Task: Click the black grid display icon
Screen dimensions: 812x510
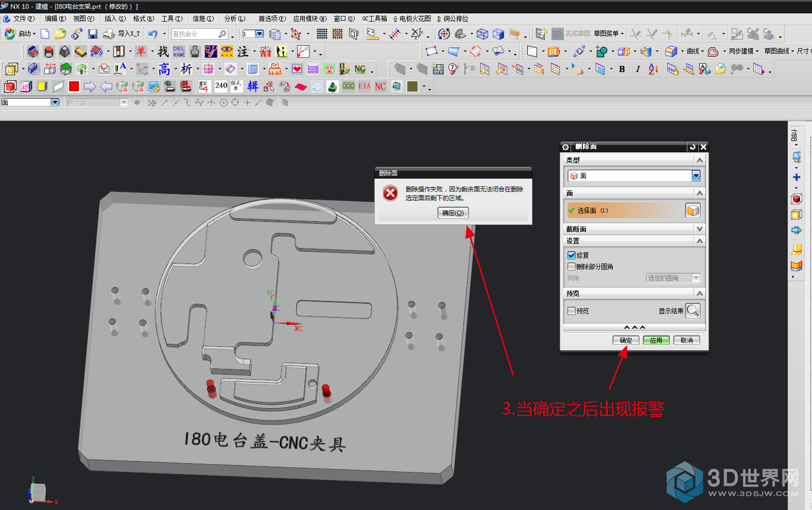Action: coord(322,34)
